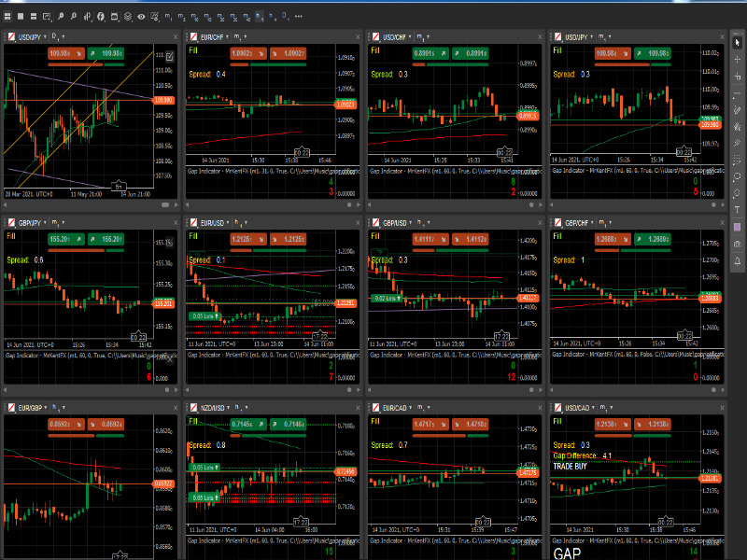Switch to single chart view icon
The image size is (747, 560).
point(19,16)
